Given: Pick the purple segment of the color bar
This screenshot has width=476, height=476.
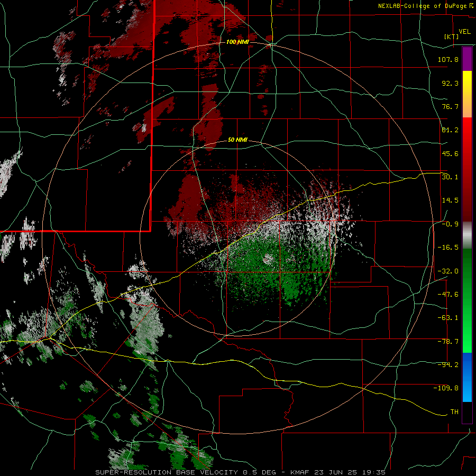Looking at the screenshot, I should pyautogui.click(x=467, y=59).
